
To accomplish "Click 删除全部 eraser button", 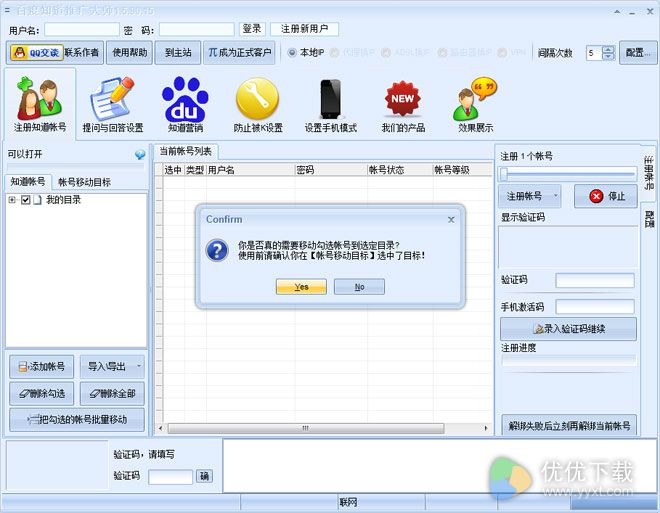I will pos(112,393).
